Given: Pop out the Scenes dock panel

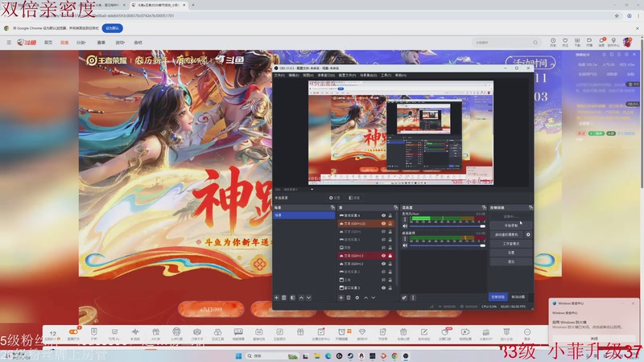Looking at the screenshot, I should [x=332, y=208].
